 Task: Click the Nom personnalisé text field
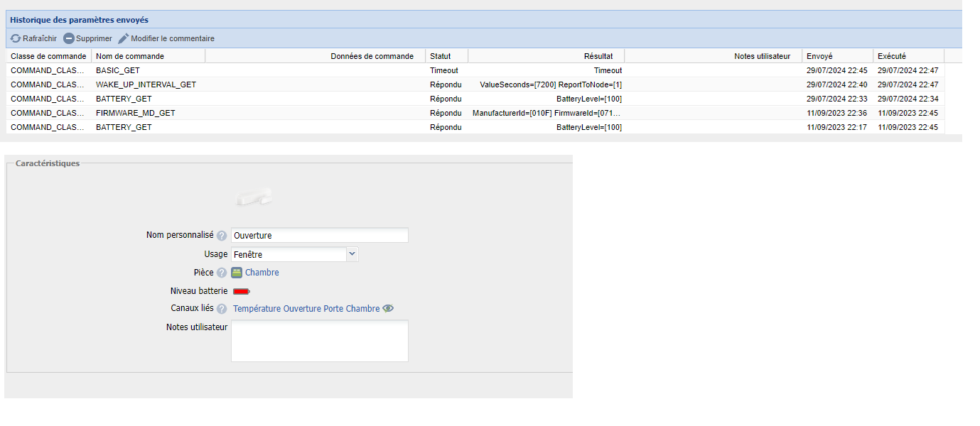[320, 236]
